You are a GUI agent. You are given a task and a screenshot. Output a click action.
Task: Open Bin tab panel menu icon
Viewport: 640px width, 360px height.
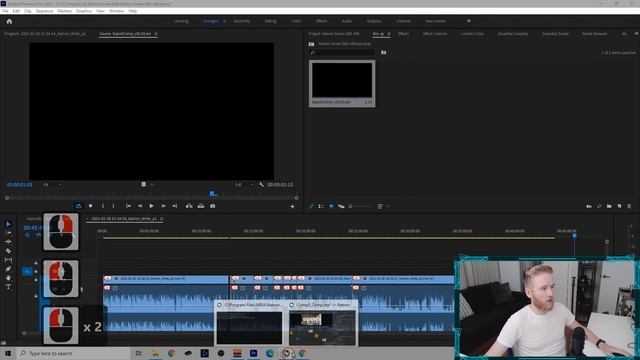click(389, 34)
